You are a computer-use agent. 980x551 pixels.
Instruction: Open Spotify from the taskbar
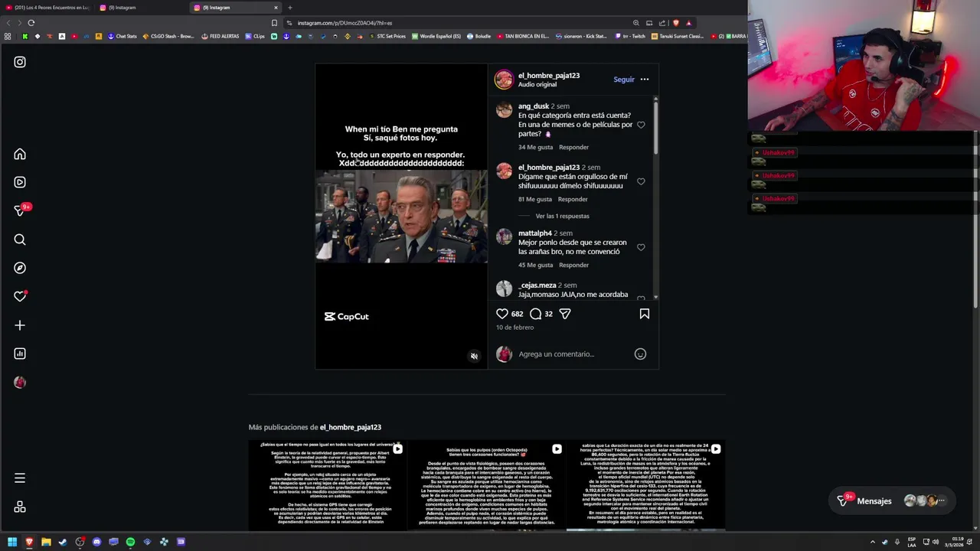(x=130, y=542)
